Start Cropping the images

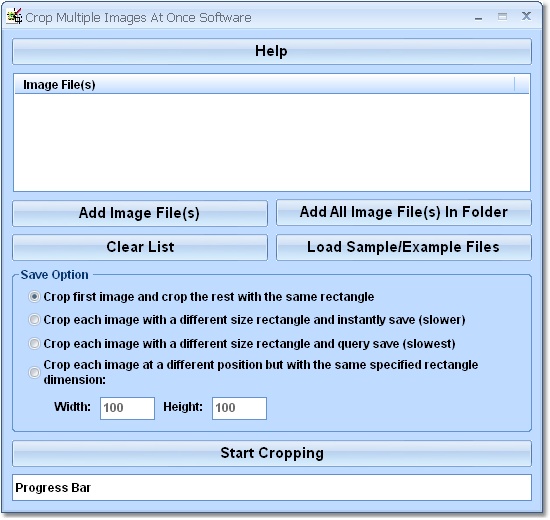272,453
